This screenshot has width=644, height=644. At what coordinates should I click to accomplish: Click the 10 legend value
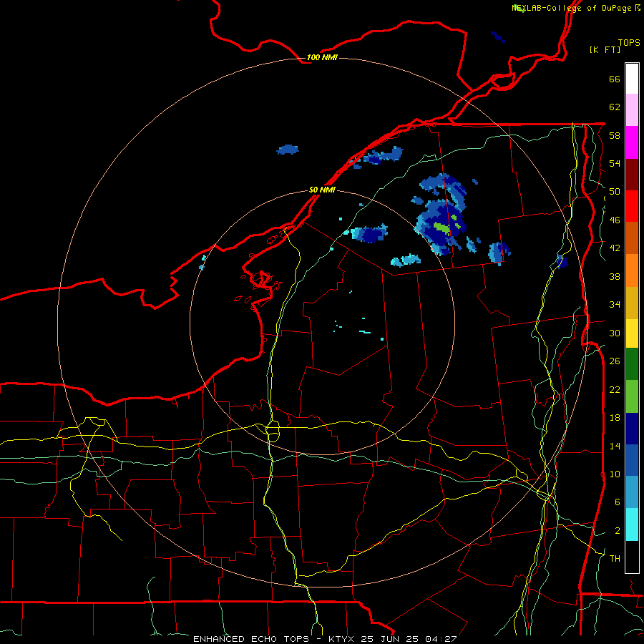615,474
